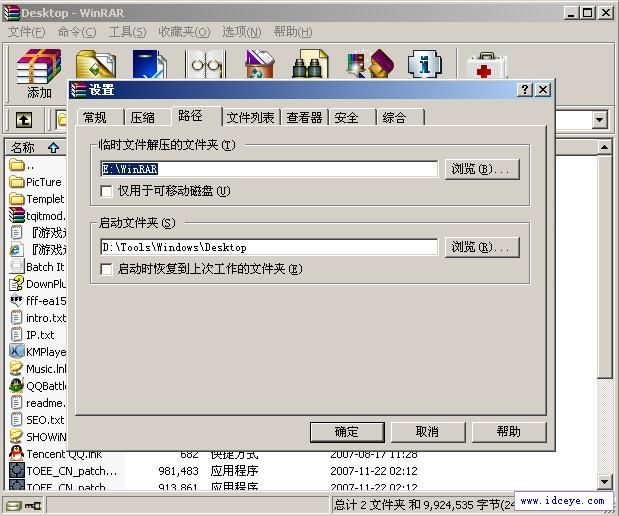Click the file list vertical scrollbar thumb
The height and width of the screenshot is (516, 619).
tap(604, 267)
